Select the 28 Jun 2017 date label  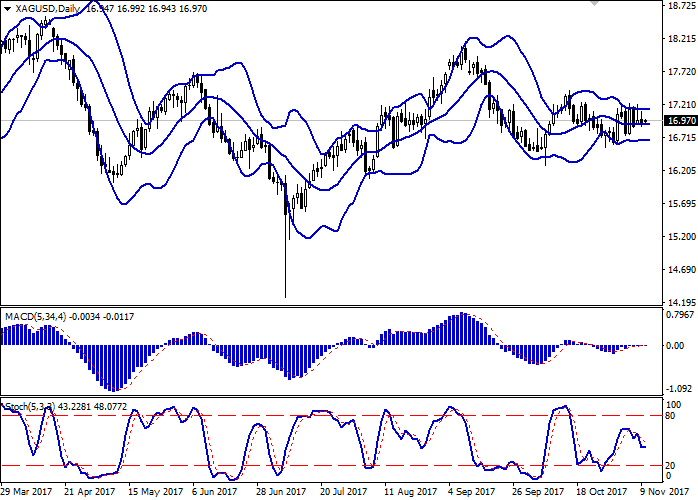point(281,492)
